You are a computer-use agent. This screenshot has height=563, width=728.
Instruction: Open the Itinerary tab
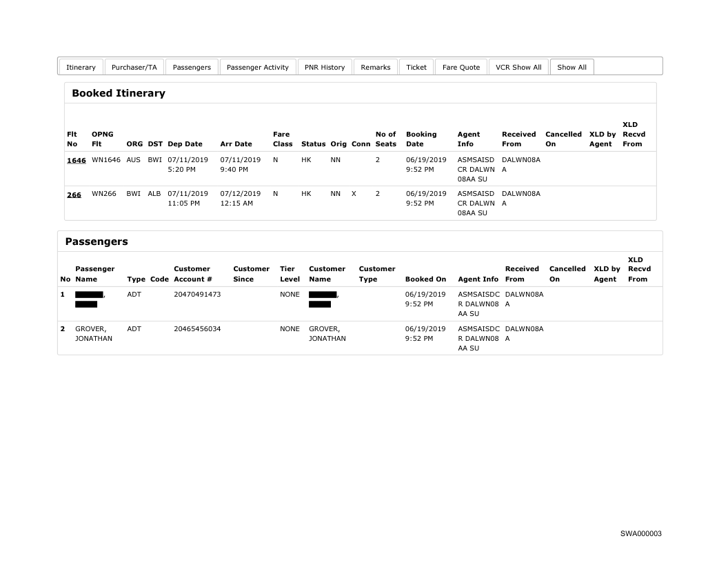(81, 67)
